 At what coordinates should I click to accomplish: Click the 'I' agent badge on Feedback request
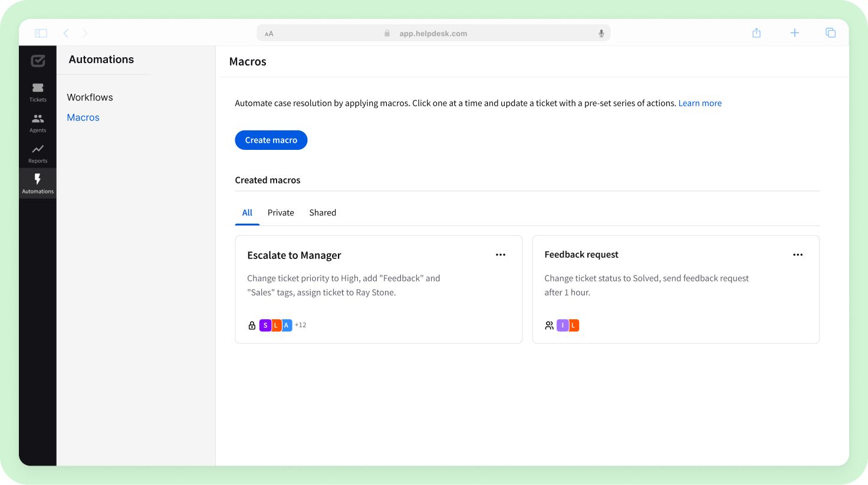click(563, 325)
